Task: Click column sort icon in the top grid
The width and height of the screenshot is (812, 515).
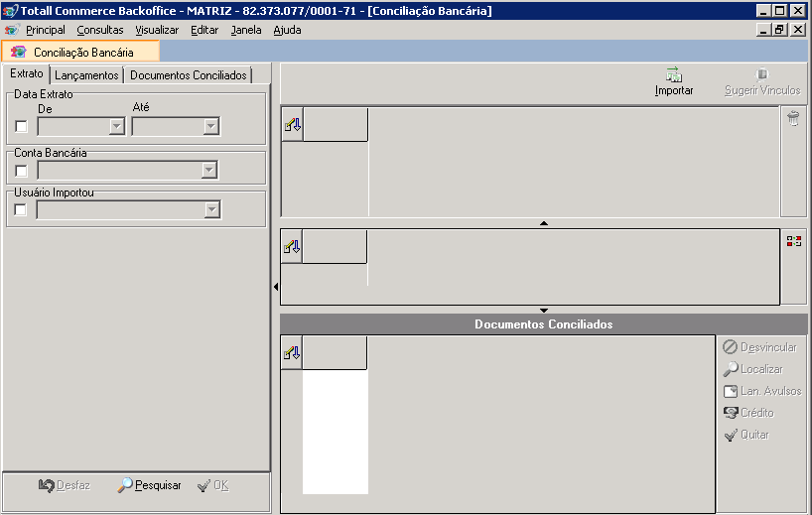Action: tap(292, 124)
